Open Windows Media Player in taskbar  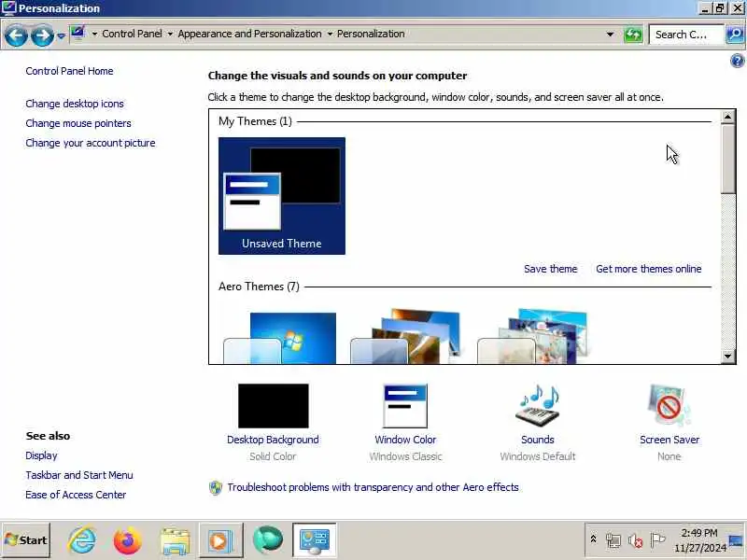220,540
